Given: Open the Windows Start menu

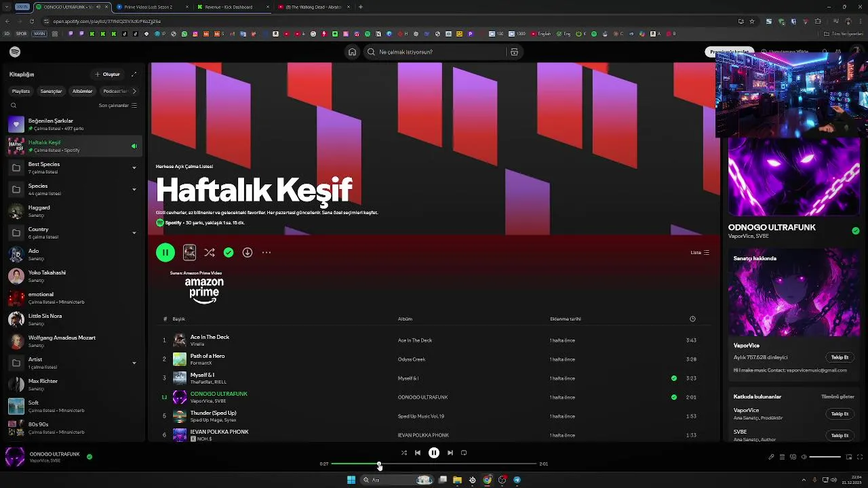Looking at the screenshot, I should point(351,480).
